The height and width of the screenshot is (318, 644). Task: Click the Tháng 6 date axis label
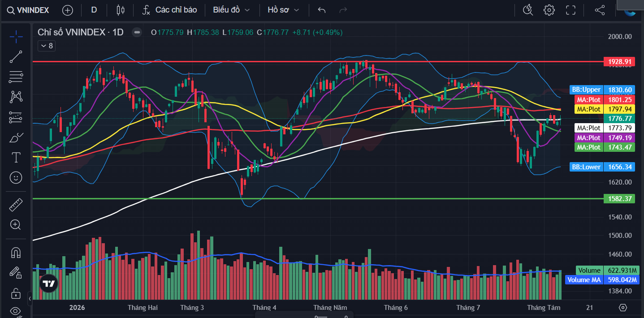click(x=396, y=308)
